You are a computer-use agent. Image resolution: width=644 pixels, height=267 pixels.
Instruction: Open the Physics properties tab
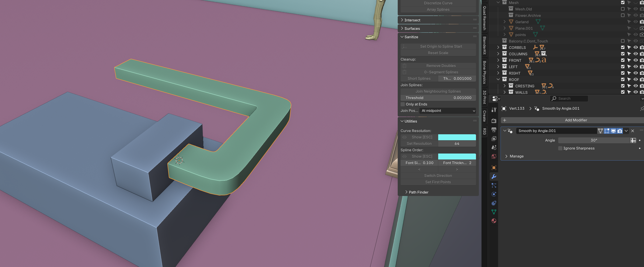(494, 194)
